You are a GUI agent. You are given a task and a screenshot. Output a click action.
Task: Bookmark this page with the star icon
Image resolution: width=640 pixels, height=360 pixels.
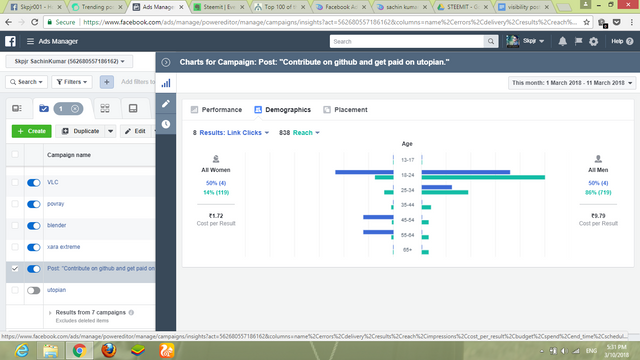587,22
